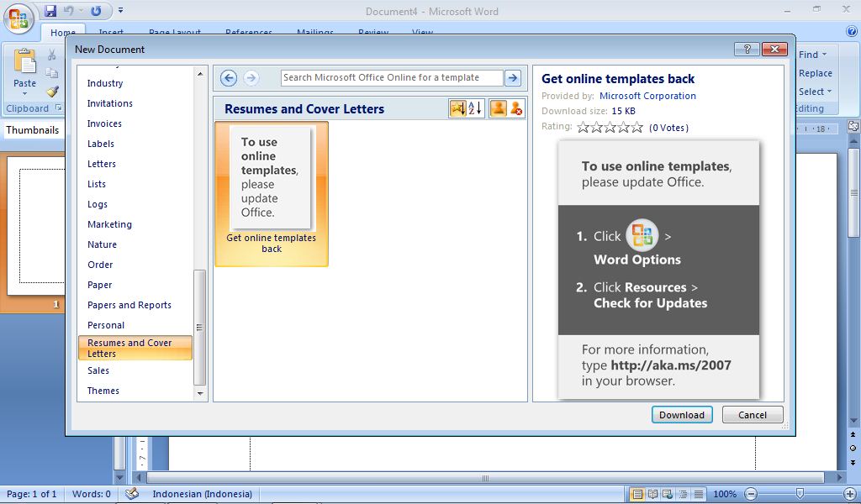The width and height of the screenshot is (861, 504).
Task: Select the Marketing template category
Action: click(x=109, y=224)
